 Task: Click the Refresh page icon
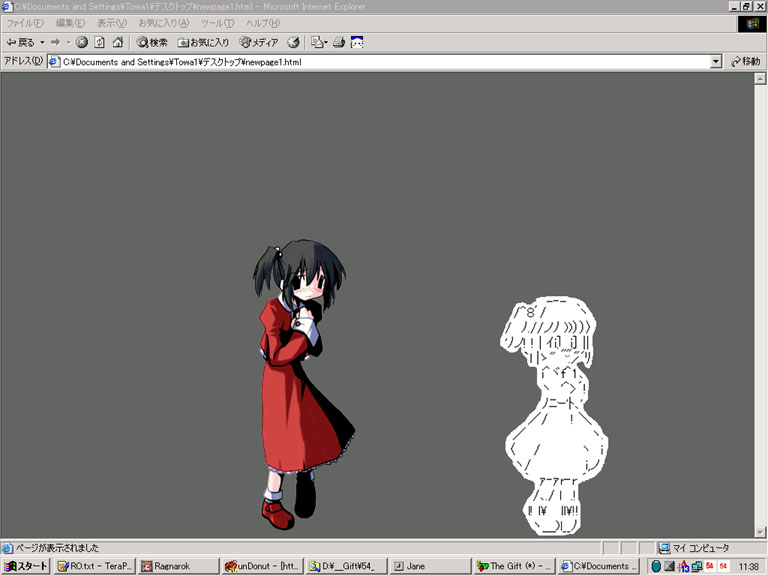point(99,43)
